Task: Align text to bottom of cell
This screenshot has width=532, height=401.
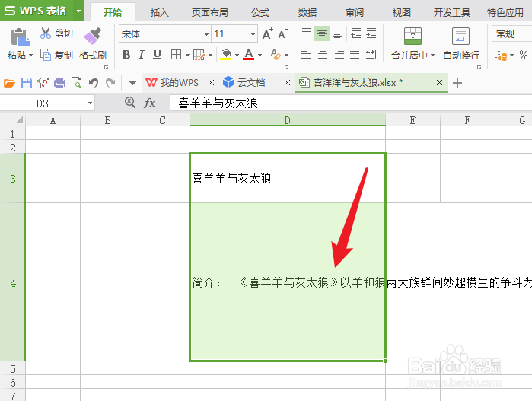Action: (337, 34)
